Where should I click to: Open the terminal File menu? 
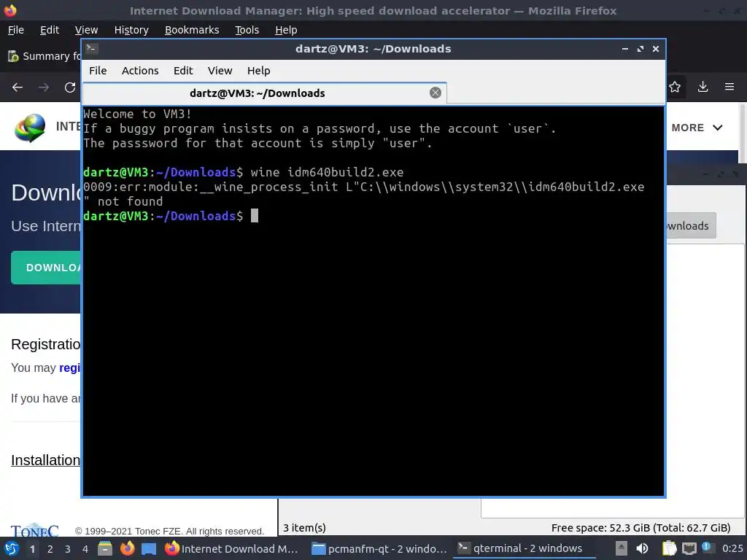98,71
